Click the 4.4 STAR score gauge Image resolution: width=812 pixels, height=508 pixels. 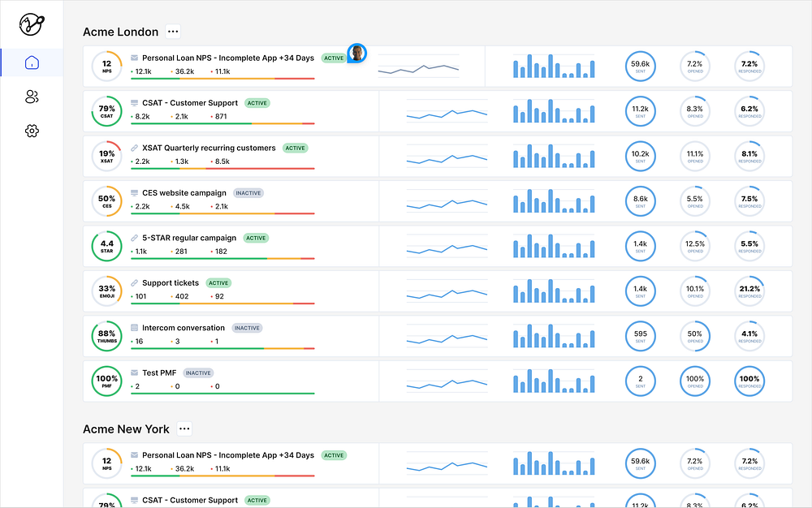point(106,246)
